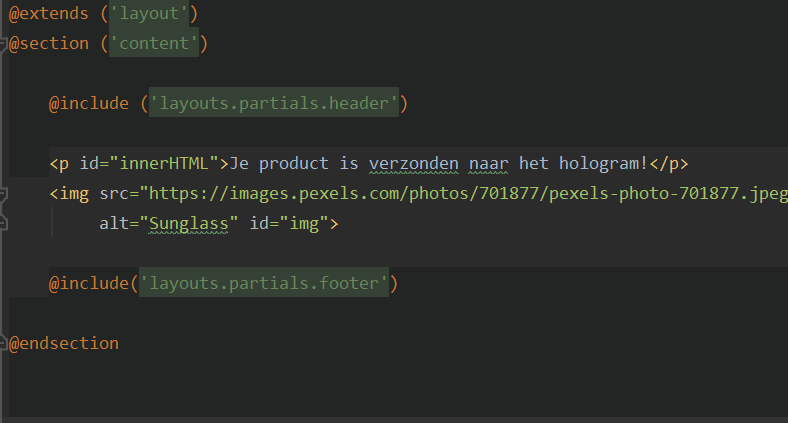Click the 'layouts.partials.header' string
The width and height of the screenshot is (788, 423).
coord(274,103)
